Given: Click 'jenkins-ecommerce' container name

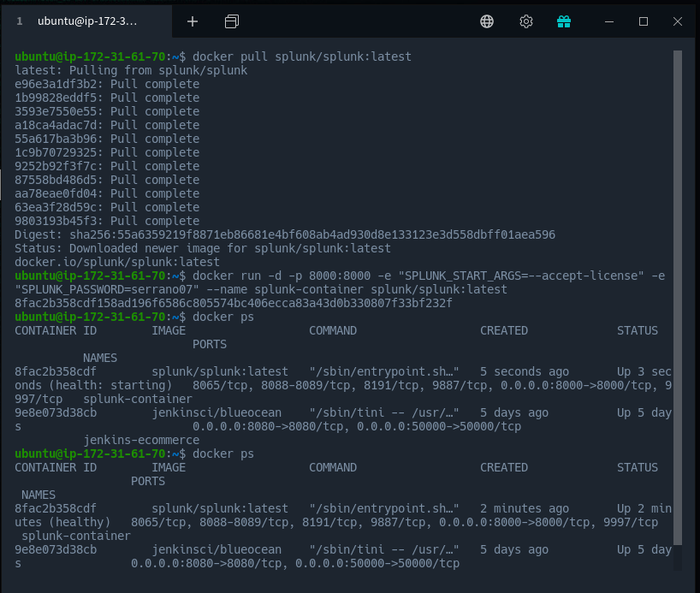Looking at the screenshot, I should [x=141, y=441].
